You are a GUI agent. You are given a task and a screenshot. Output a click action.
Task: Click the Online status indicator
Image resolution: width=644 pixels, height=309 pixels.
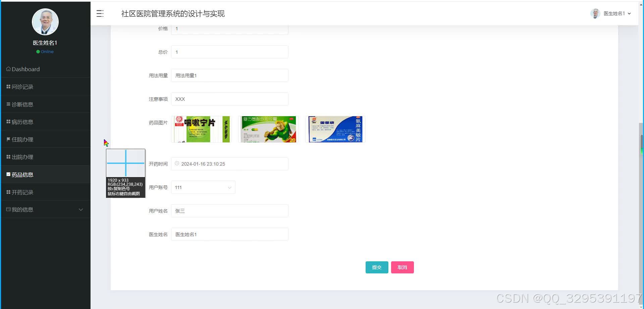[x=45, y=51]
